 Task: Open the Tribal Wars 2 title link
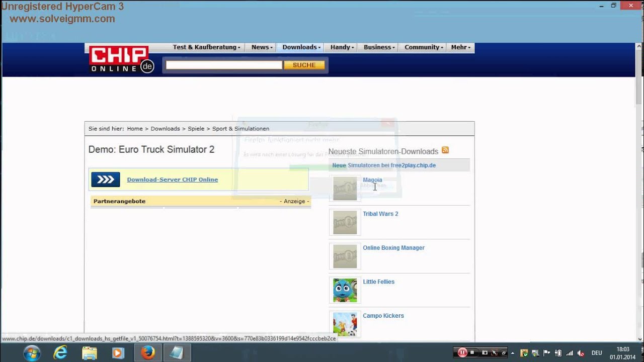pos(380,214)
